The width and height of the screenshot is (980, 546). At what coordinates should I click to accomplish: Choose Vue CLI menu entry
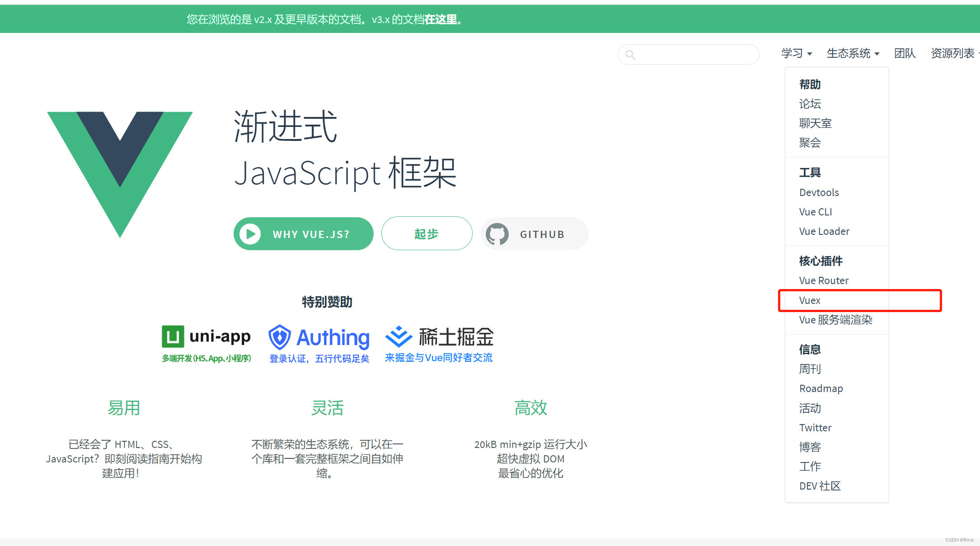815,212
